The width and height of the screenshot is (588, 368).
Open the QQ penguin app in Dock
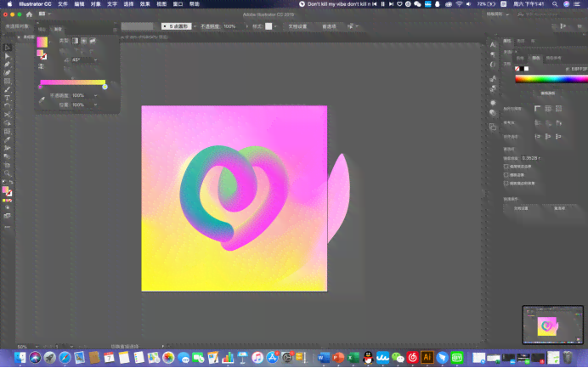(368, 358)
